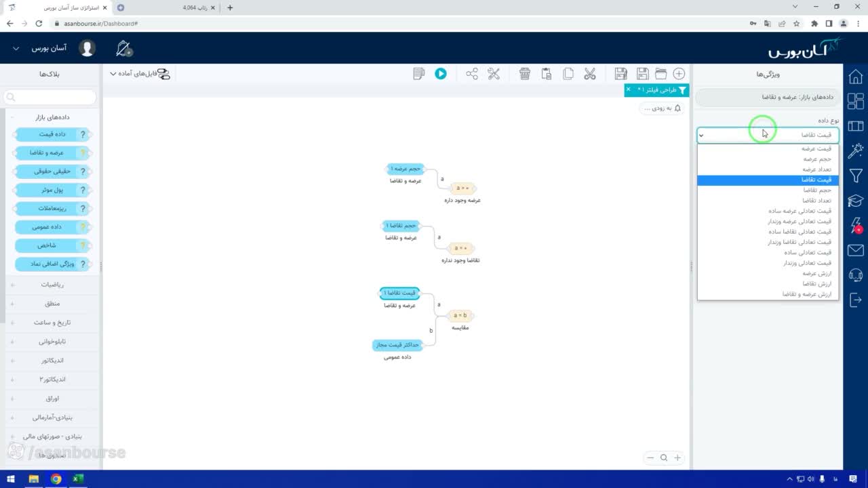Open the نوع داده combo box
The height and width of the screenshot is (488, 868).
pos(768,135)
